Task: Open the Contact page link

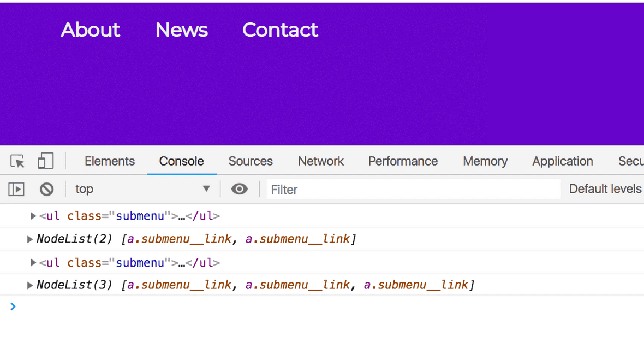Action: click(x=280, y=30)
